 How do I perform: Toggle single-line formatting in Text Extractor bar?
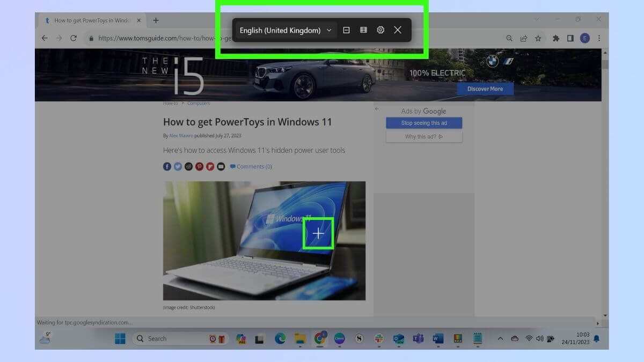pyautogui.click(x=346, y=30)
